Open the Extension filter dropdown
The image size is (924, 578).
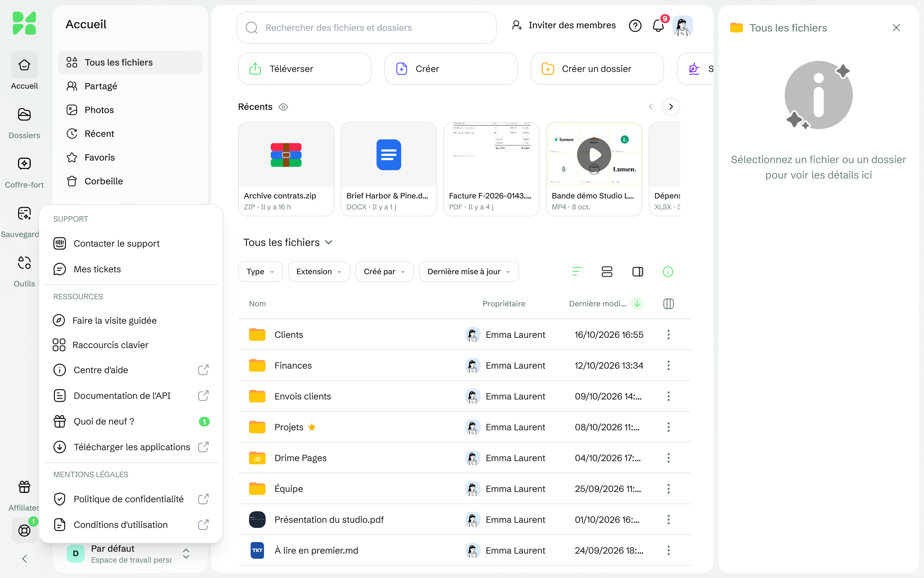coord(319,271)
